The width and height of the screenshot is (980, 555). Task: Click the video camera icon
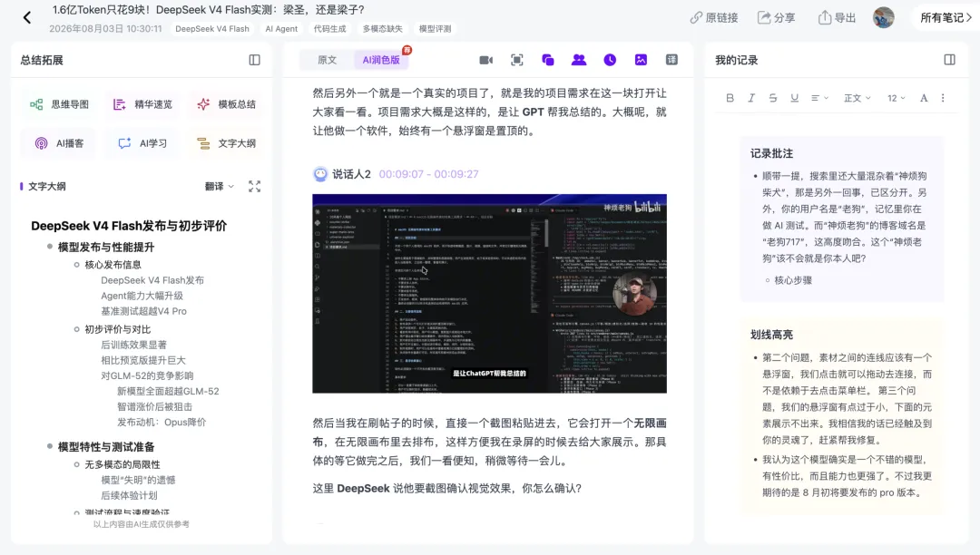click(485, 60)
